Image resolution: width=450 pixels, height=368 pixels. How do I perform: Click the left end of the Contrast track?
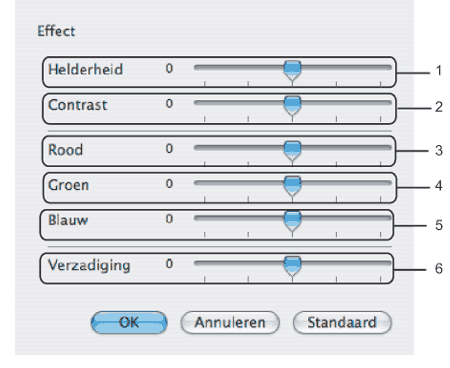pos(197,103)
